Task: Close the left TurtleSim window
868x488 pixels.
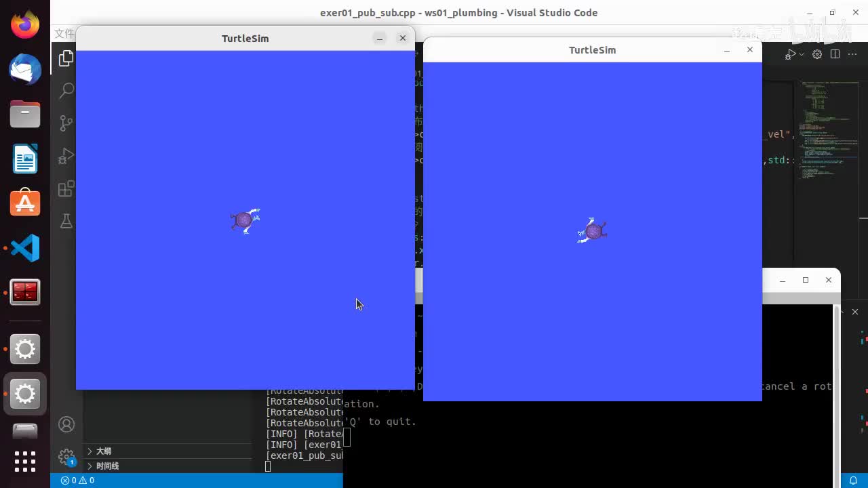Action: (x=403, y=38)
